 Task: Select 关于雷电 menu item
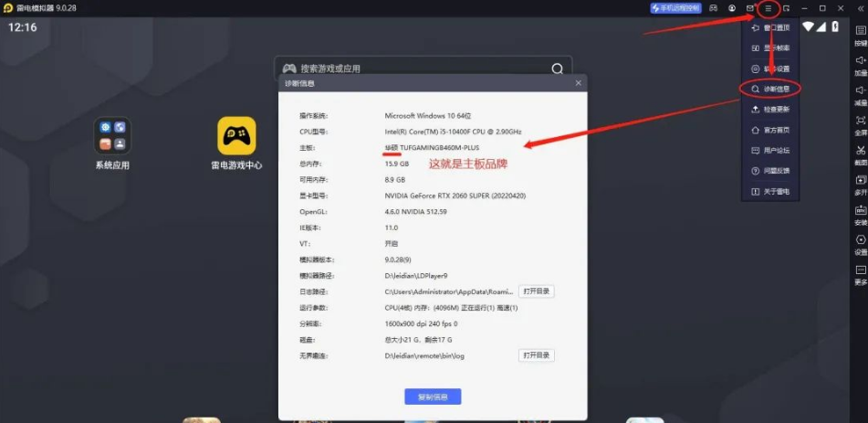coord(770,192)
